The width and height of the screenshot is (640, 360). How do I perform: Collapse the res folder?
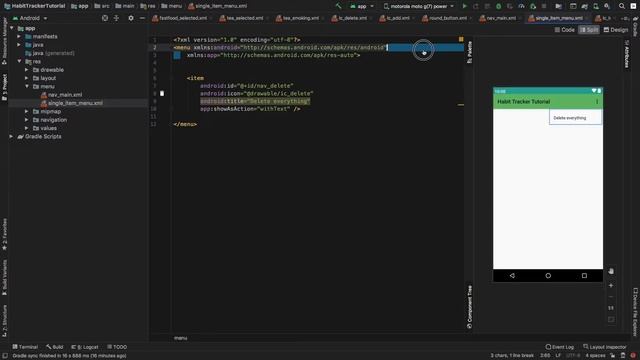[19, 61]
